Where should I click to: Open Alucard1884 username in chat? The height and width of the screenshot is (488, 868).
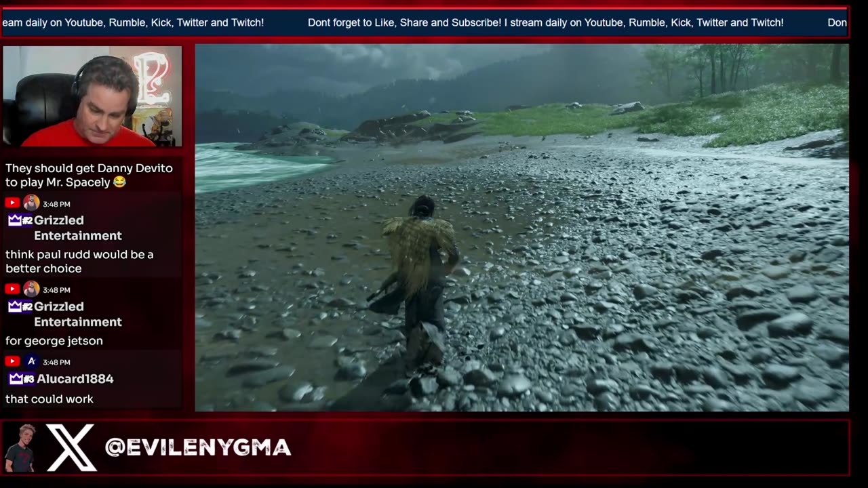pos(75,379)
